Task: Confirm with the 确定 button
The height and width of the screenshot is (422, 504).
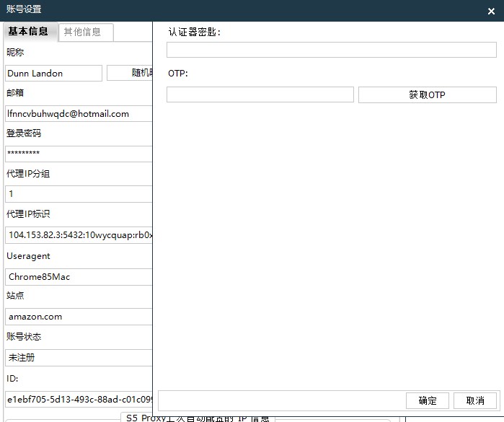Action: (x=427, y=400)
